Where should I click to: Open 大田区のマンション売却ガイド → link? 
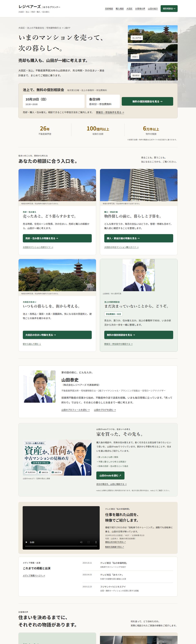38,247
